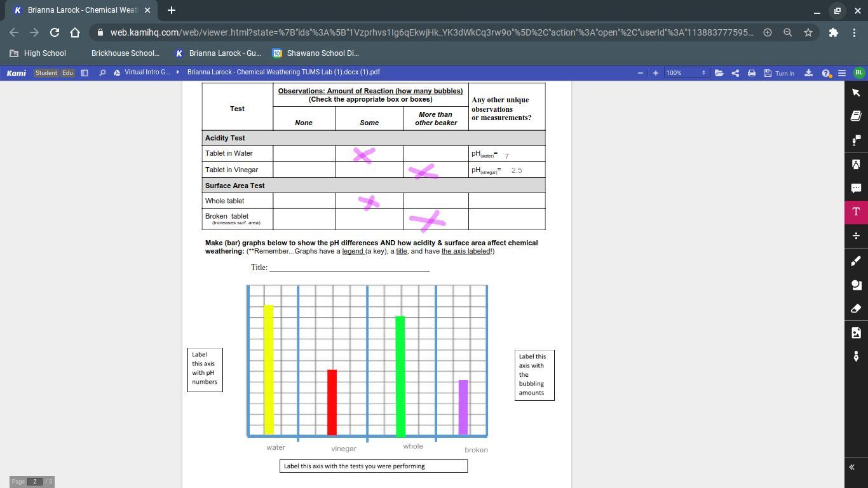This screenshot has height=488, width=868.
Task: Click the page number input field
Action: click(35, 482)
